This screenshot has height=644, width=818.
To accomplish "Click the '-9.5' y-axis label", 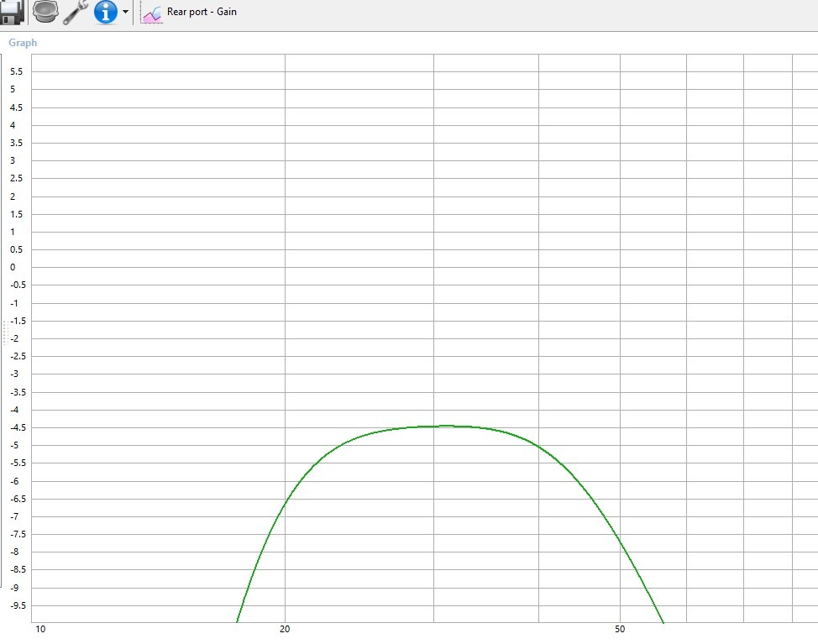I will [x=18, y=605].
